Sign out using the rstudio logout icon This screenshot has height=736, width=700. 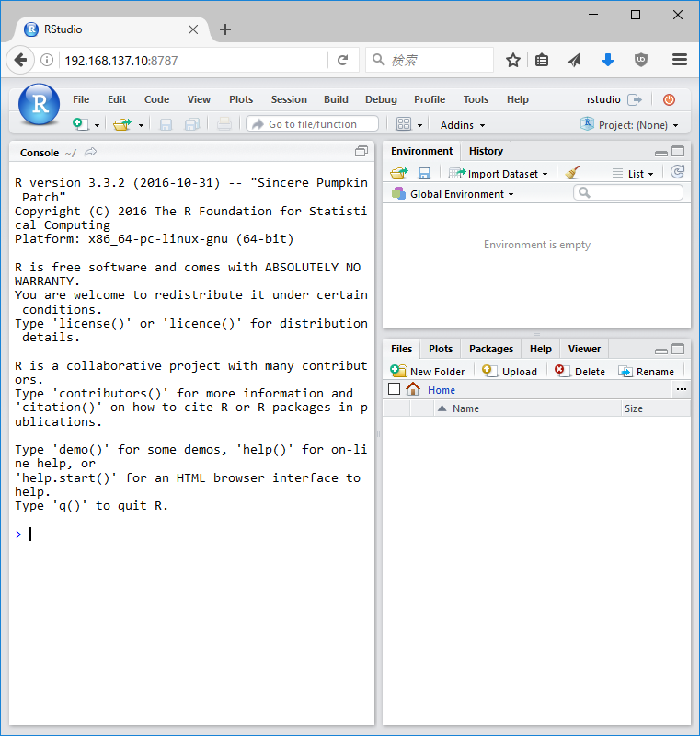tap(635, 99)
